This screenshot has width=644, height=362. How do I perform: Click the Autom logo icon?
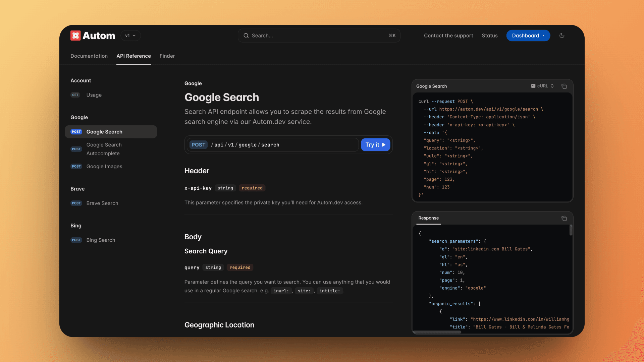click(x=75, y=36)
